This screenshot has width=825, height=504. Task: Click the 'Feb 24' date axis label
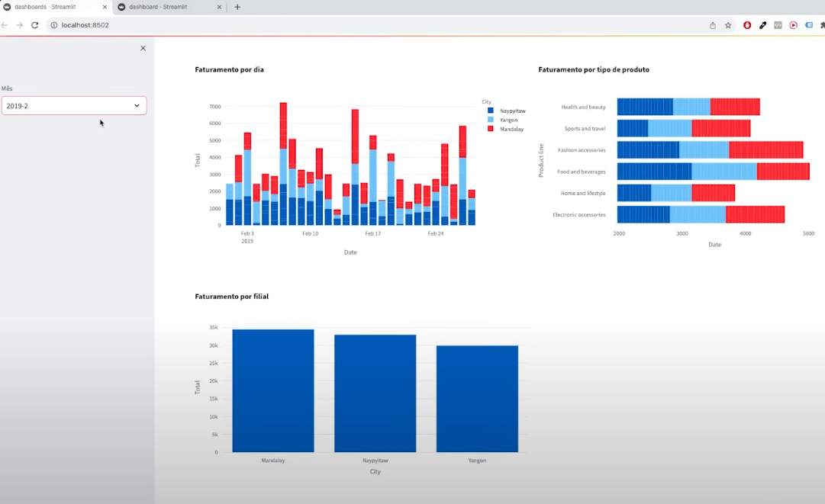pyautogui.click(x=436, y=233)
